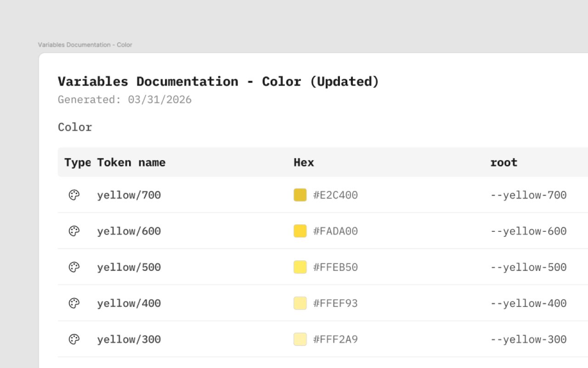
Task: Select the #FFF2A9 color swatch
Action: (x=300, y=339)
